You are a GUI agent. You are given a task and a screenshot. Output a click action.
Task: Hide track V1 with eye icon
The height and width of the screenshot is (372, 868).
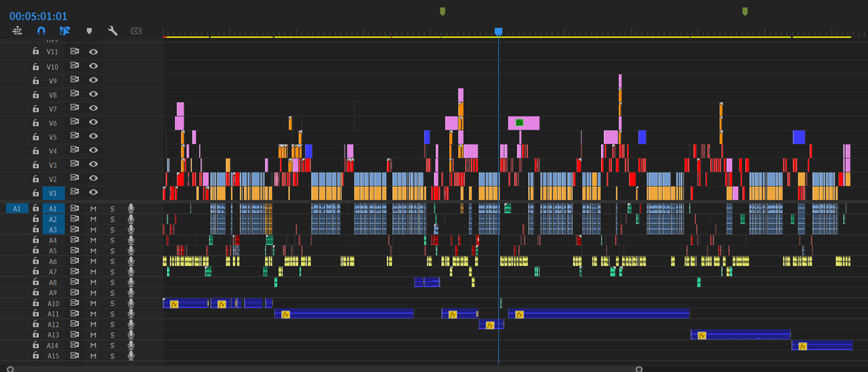[93, 193]
